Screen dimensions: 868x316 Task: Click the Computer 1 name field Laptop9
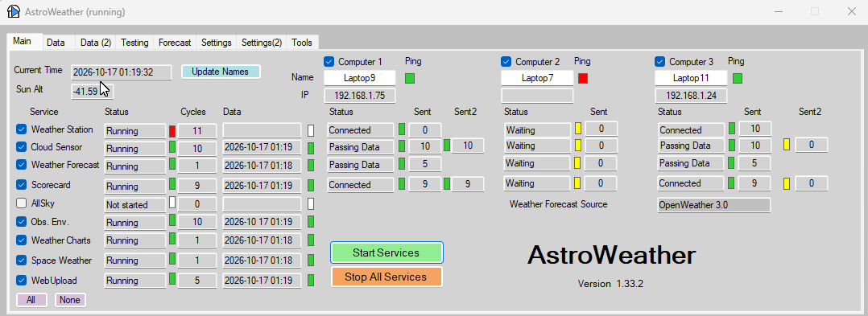[x=360, y=78]
